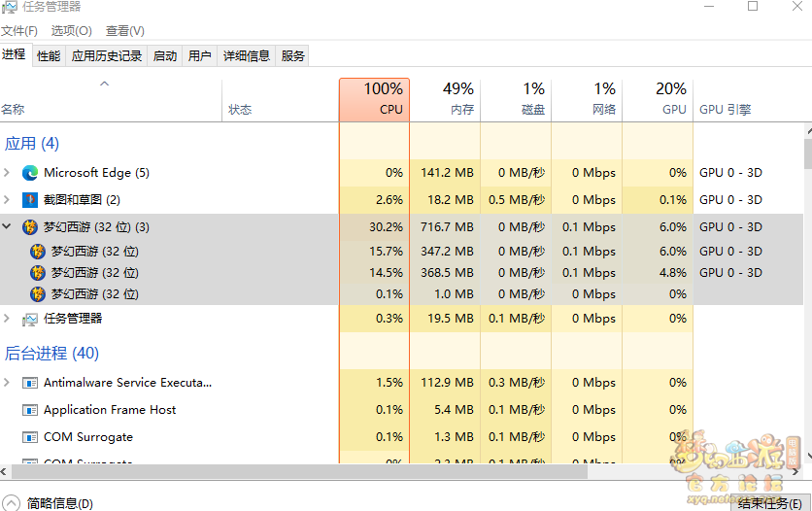The width and height of the screenshot is (812, 511).
Task: Click the 112.9 MB memory cell
Action: (x=447, y=383)
